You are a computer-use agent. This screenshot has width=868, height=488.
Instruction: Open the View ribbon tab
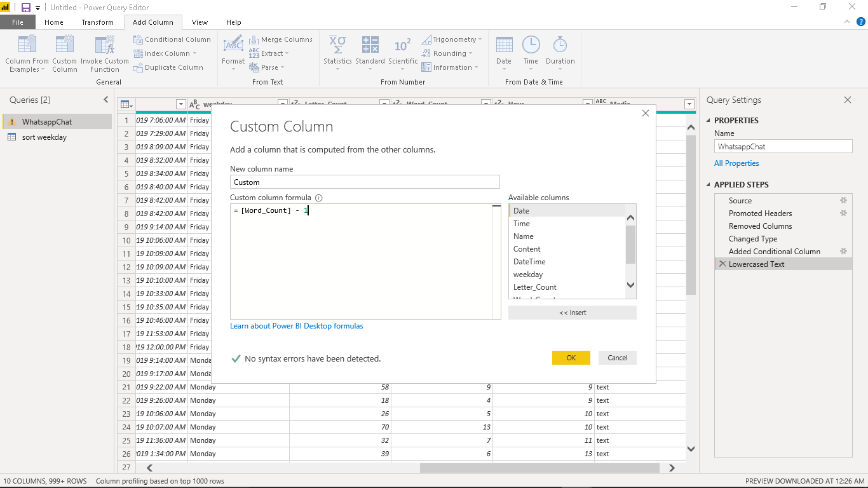tap(200, 22)
